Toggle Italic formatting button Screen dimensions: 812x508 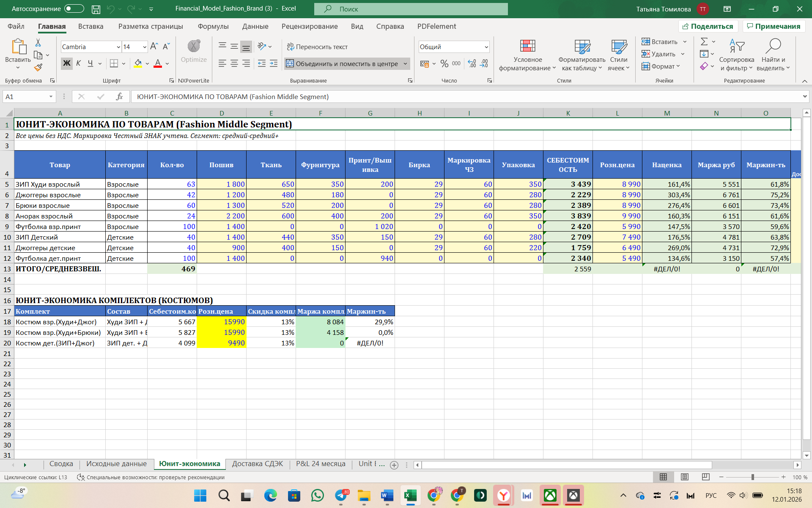[78, 63]
